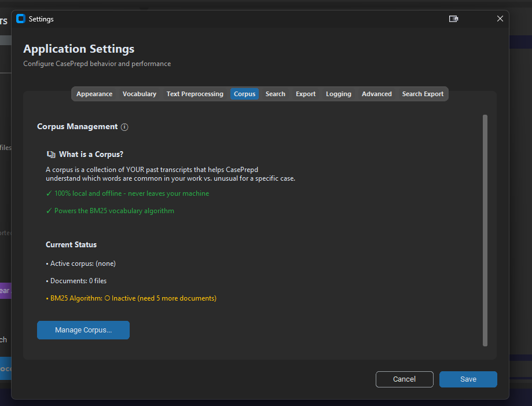This screenshot has height=406, width=532.
Task: Open the Vocabulary tab
Action: click(140, 94)
